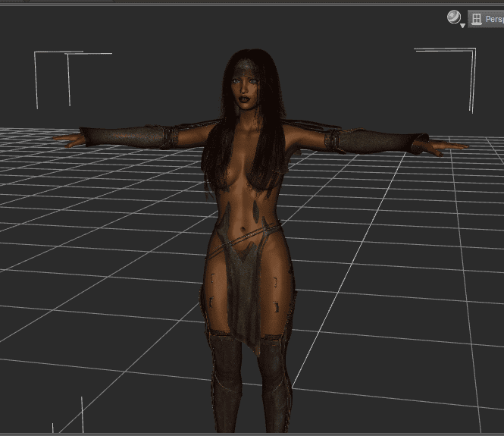
Task: Open the draw style sphere dropdown
Action: (455, 18)
